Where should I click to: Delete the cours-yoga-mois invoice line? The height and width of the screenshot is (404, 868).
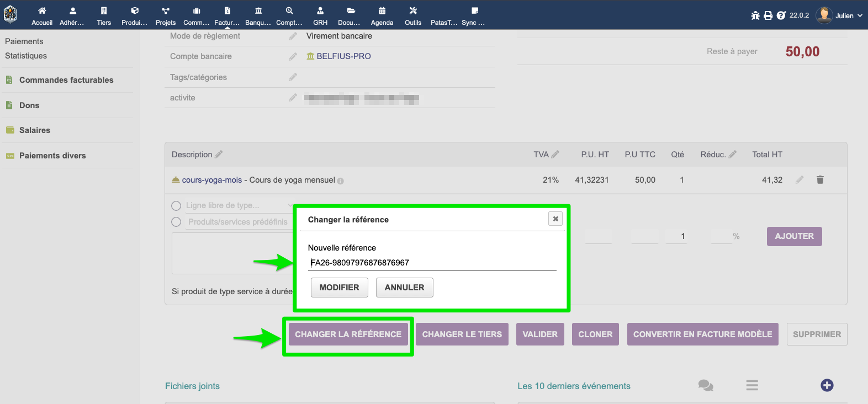pos(820,180)
